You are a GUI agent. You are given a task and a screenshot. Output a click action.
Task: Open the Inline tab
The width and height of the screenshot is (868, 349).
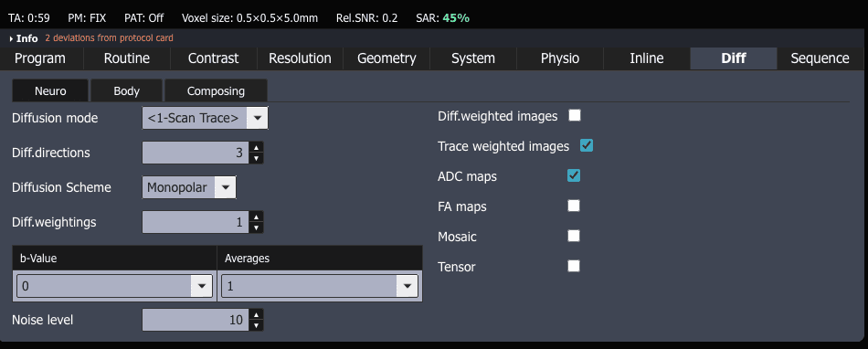click(x=646, y=58)
